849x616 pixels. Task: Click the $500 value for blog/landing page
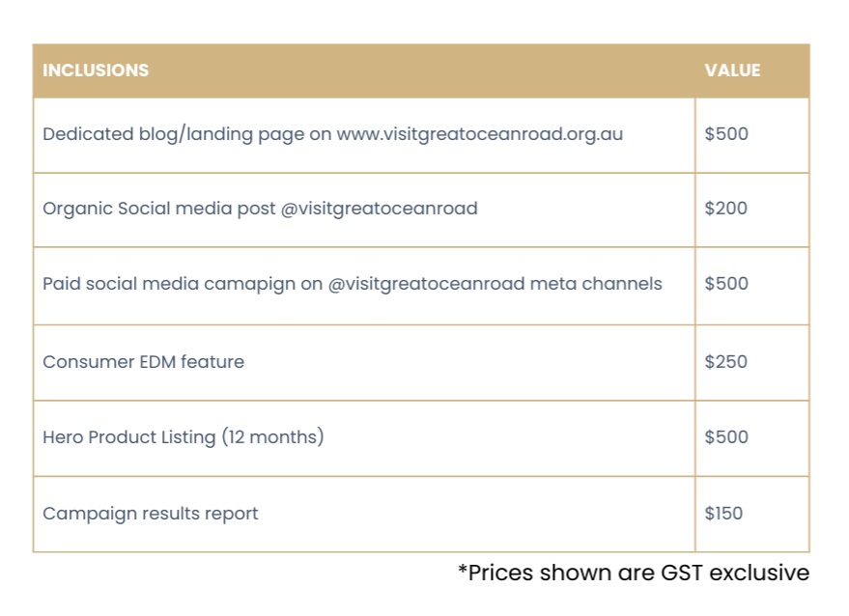click(726, 134)
